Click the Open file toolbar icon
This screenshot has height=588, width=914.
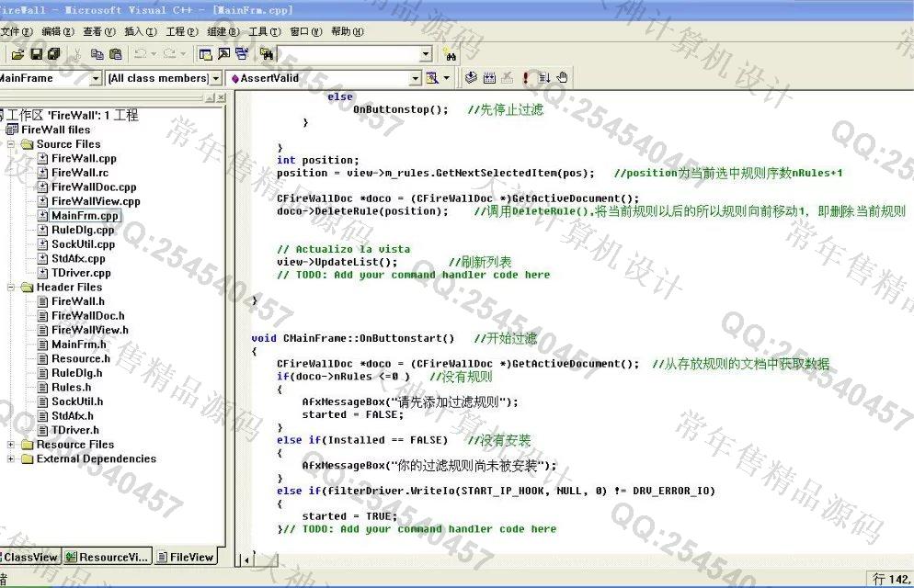pyautogui.click(x=17, y=54)
